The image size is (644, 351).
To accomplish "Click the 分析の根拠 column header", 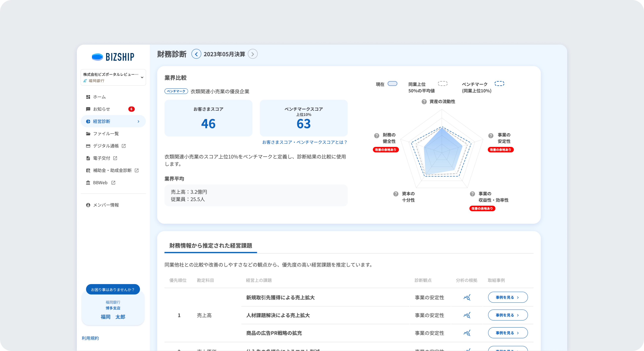I will (466, 280).
